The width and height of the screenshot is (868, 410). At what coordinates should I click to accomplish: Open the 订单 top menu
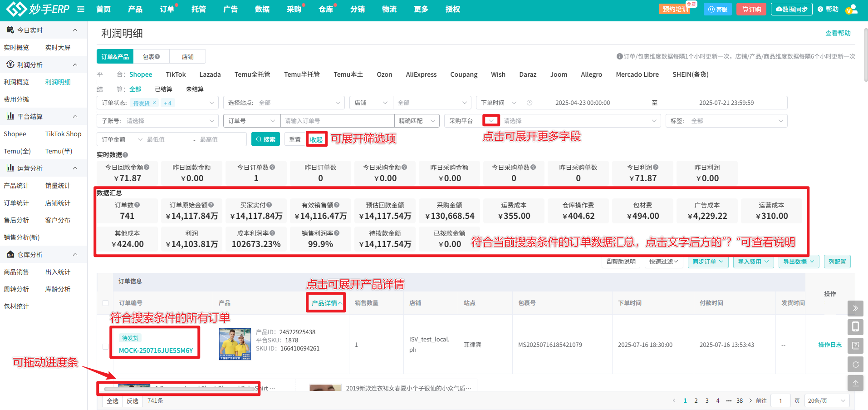(x=167, y=9)
